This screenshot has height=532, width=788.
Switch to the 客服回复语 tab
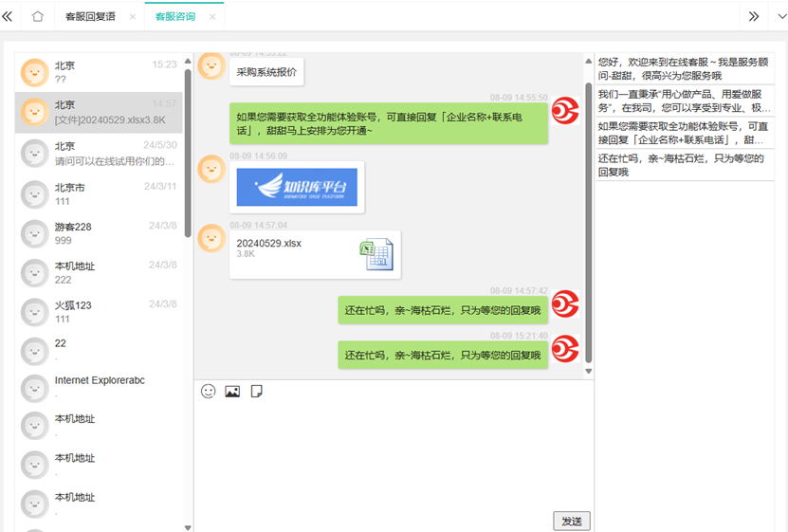coord(90,17)
